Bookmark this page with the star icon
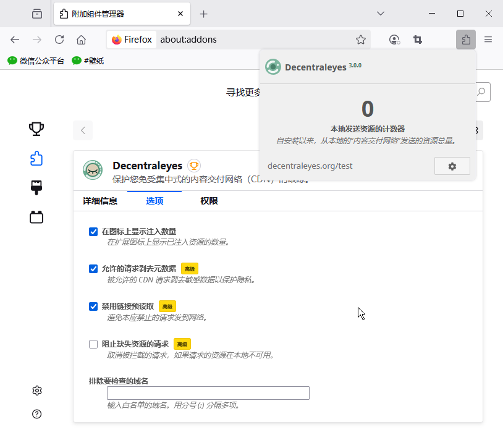Screen dimensions: 503x448 tap(361, 40)
